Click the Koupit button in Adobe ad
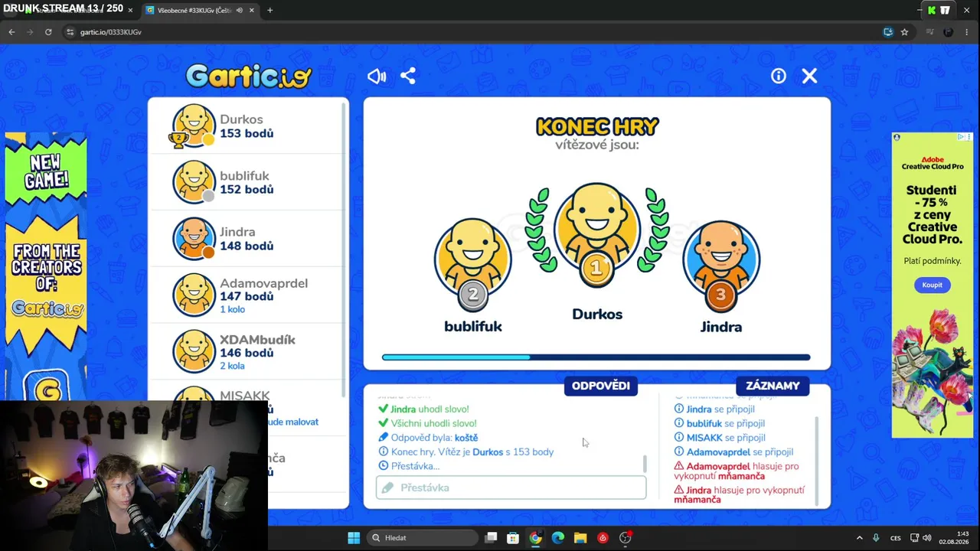This screenshot has width=980, height=551. pyautogui.click(x=932, y=285)
